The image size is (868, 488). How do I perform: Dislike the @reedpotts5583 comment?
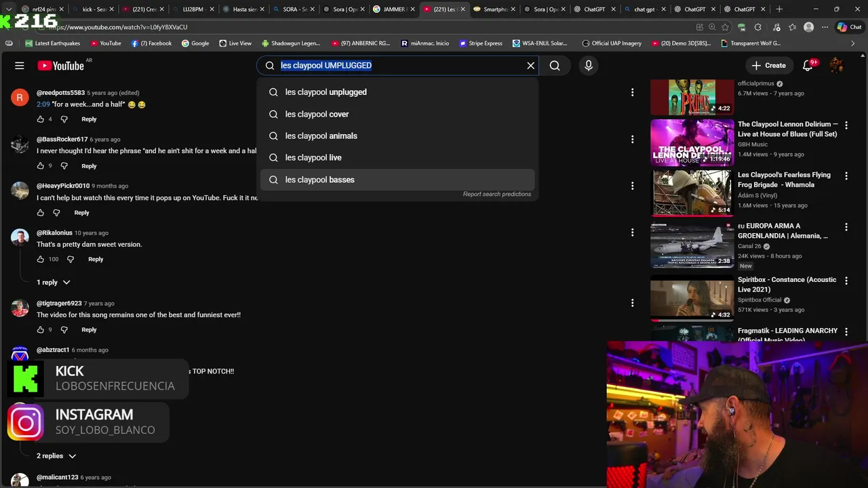(64, 119)
